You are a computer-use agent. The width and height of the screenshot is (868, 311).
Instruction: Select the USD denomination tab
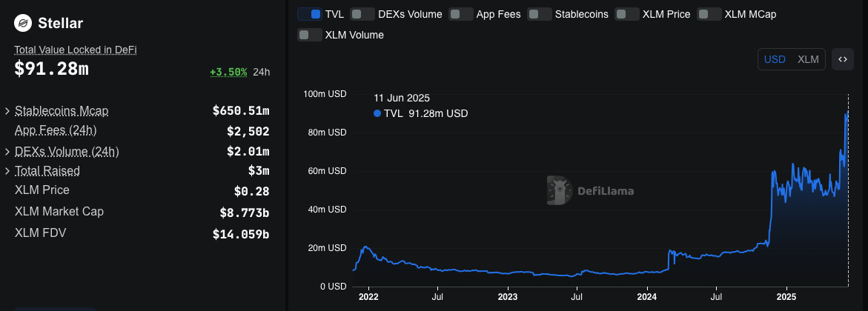point(775,59)
